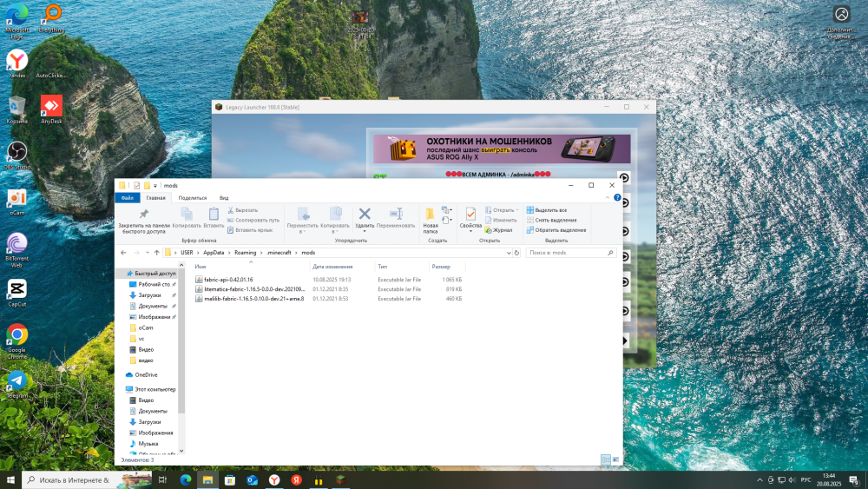Click the Свойства checkmark icon
Screen dimensions: 868x489
[x=470, y=214]
